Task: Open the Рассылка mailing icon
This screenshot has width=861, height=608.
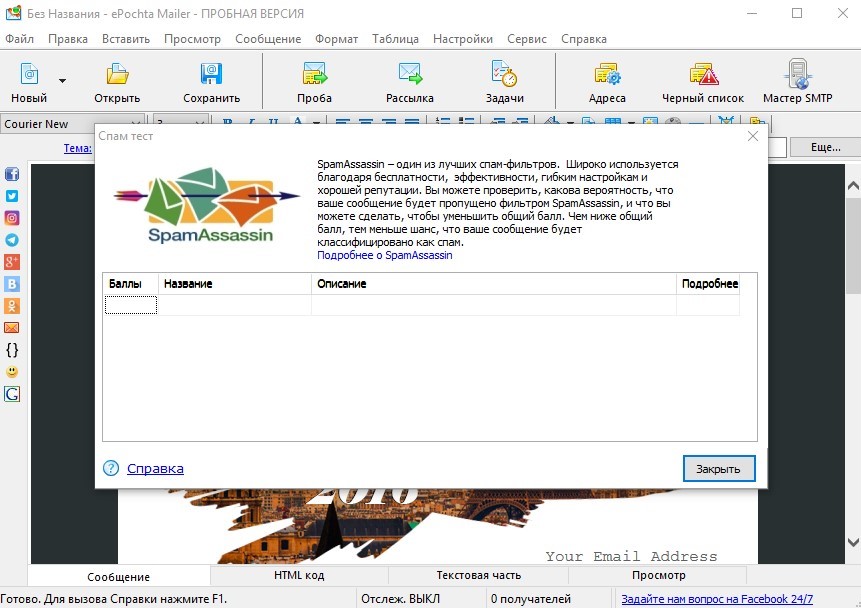Action: 410,82
